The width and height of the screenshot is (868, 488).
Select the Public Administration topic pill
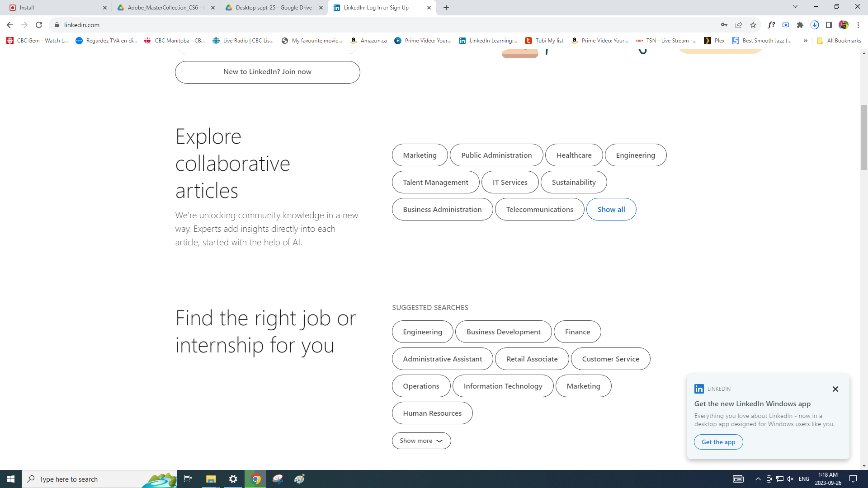pos(496,155)
